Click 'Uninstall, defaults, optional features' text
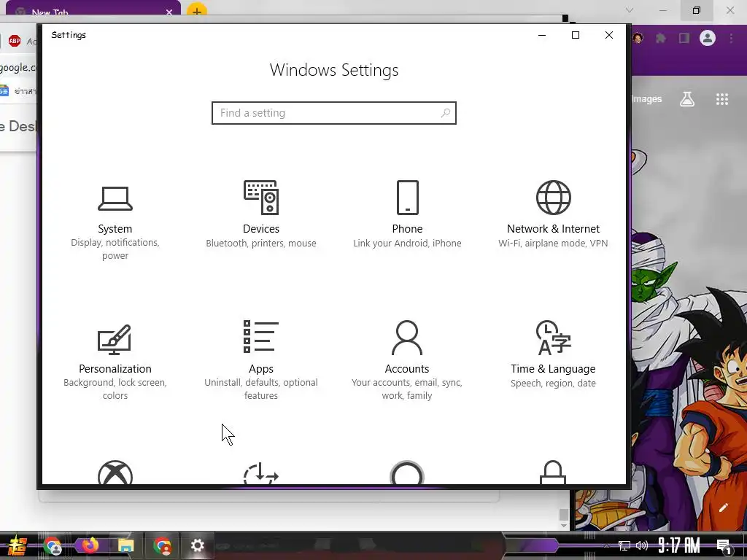The image size is (747, 560). coord(261,389)
